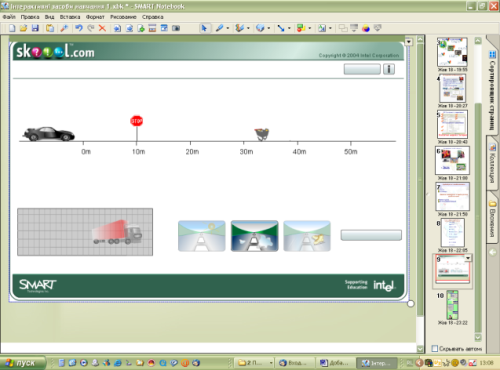Open the Формат menu
Image resolution: width=500 pixels, height=370 pixels.
tap(95, 17)
